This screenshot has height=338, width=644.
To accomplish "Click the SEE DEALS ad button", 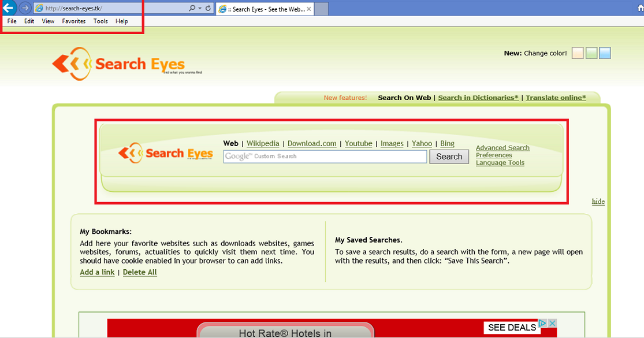I will point(512,328).
